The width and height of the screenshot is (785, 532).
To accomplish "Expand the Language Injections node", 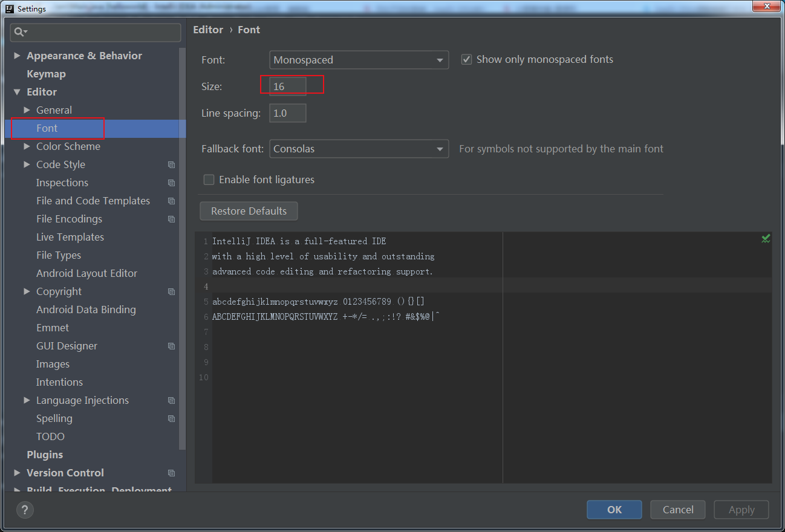I will point(27,400).
